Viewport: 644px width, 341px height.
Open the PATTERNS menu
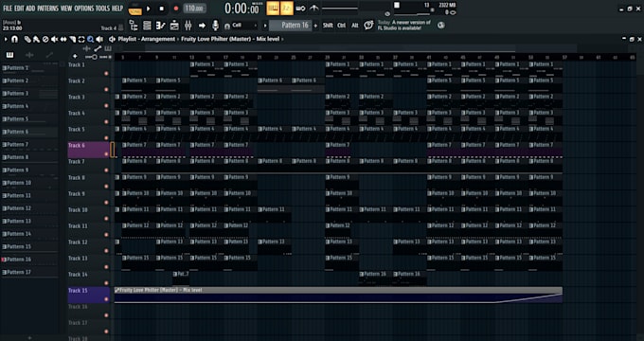coord(47,9)
